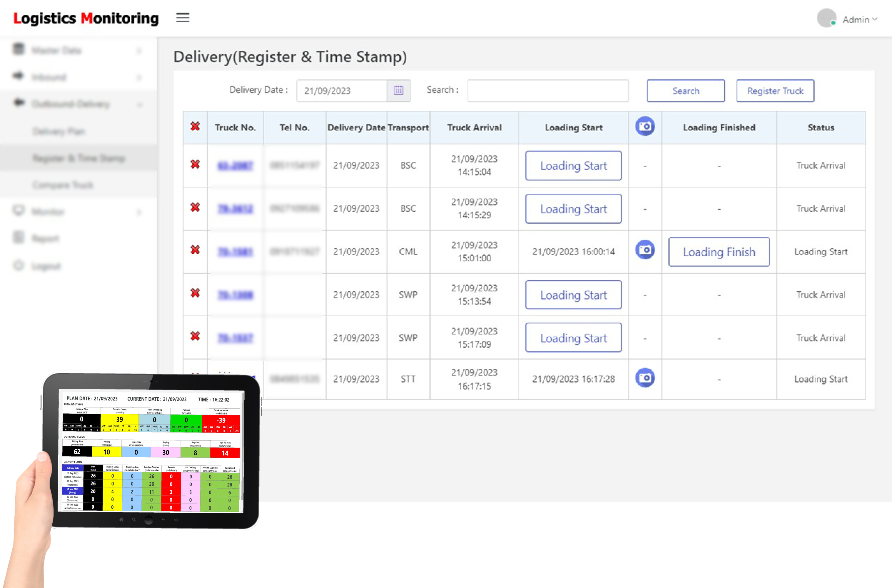Click the tablet dashboard thumbnail image
Viewport: 895px width, 588px height.
tap(151, 451)
